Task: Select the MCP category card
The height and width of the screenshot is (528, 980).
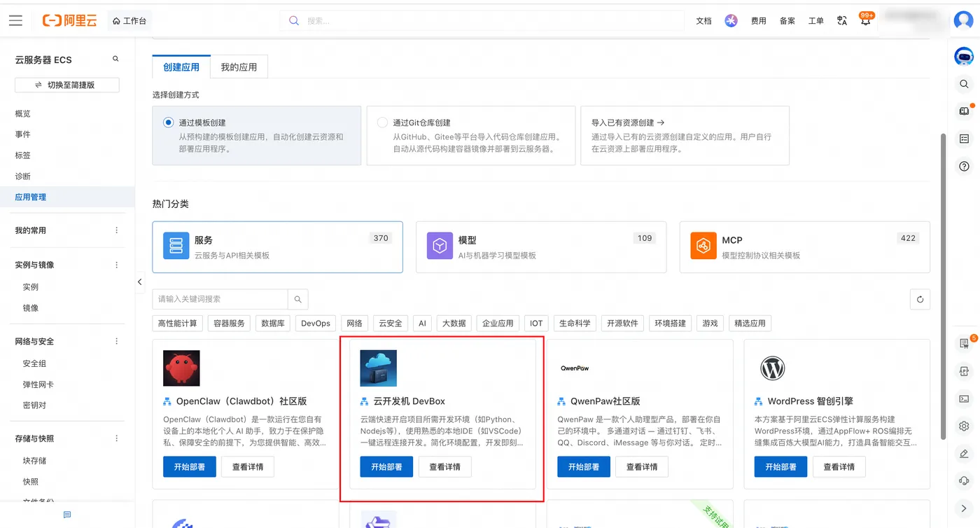Action: coord(805,247)
